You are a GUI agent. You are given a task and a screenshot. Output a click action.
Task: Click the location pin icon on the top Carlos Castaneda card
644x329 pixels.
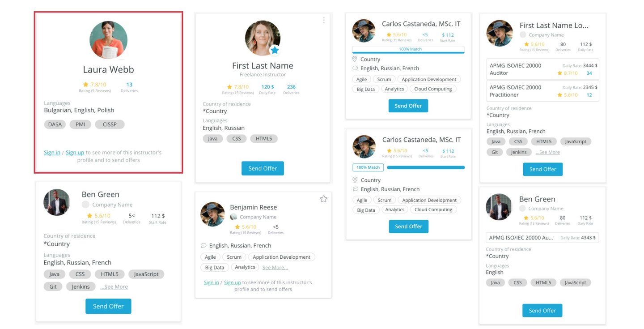point(355,59)
